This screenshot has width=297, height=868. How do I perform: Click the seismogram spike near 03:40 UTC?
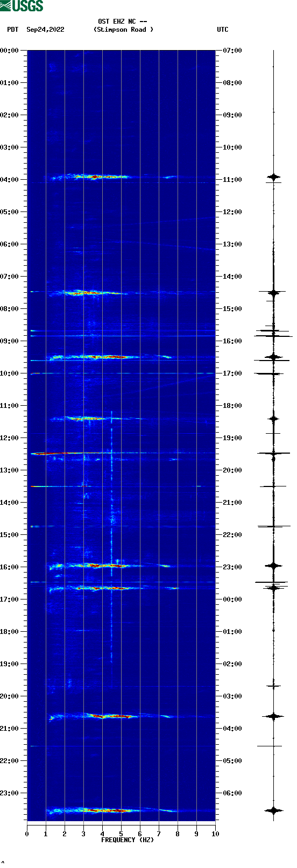click(x=274, y=716)
